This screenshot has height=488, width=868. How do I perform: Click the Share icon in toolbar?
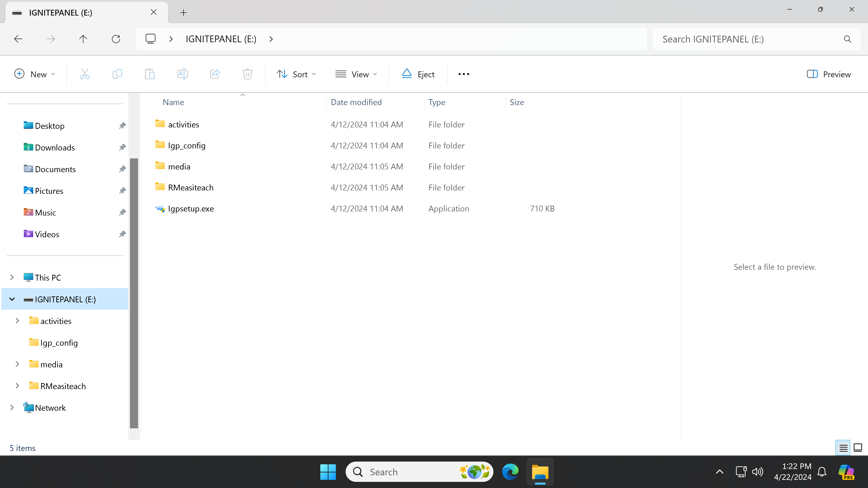pyautogui.click(x=215, y=74)
